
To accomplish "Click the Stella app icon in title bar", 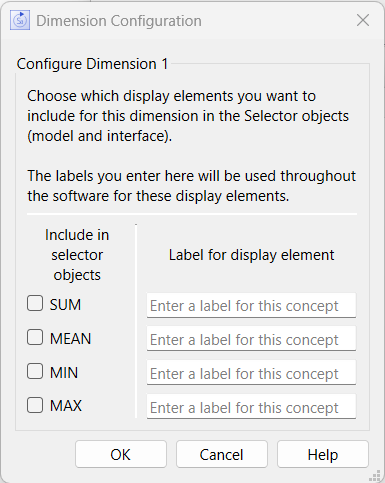I will [20, 20].
